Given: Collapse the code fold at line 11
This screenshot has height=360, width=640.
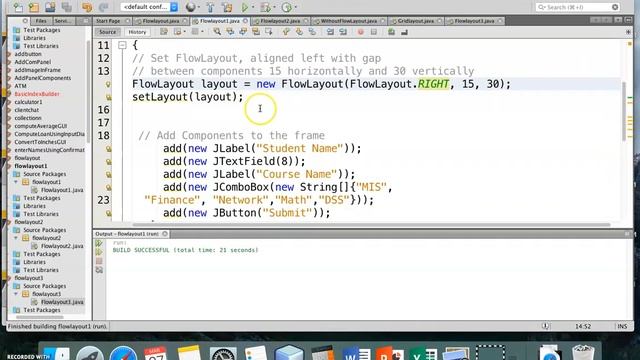Looking at the screenshot, I should tap(122, 45).
